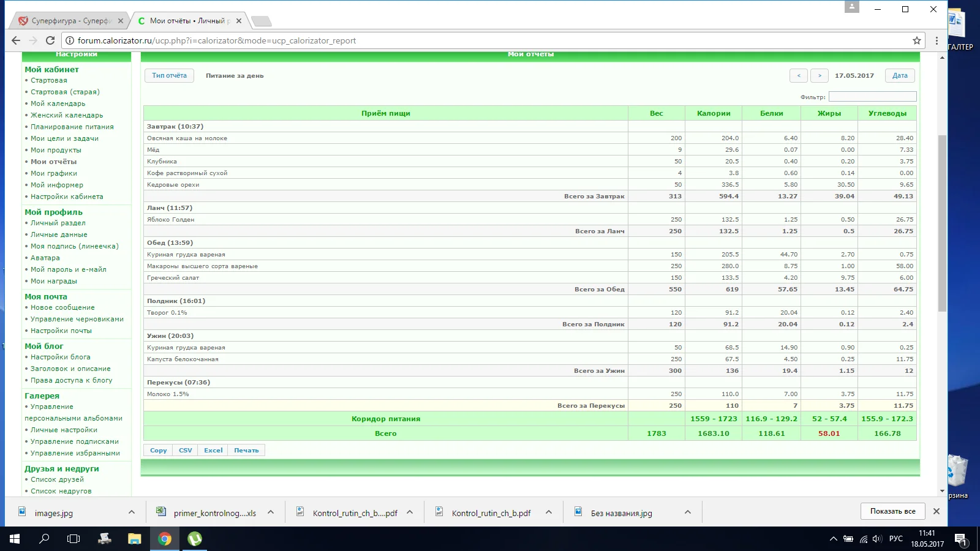Open File Explorer from the taskbar
This screenshot has height=551, width=980.
pyautogui.click(x=134, y=539)
